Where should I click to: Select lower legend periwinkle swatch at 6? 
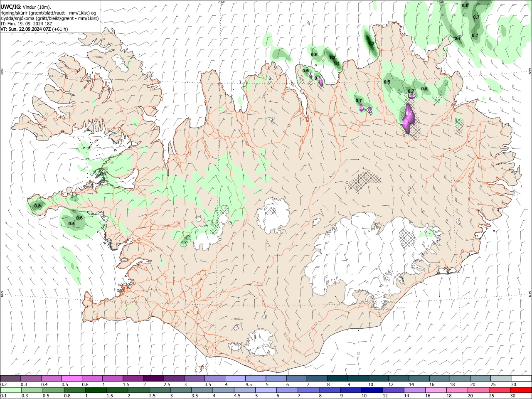[x=287, y=390]
